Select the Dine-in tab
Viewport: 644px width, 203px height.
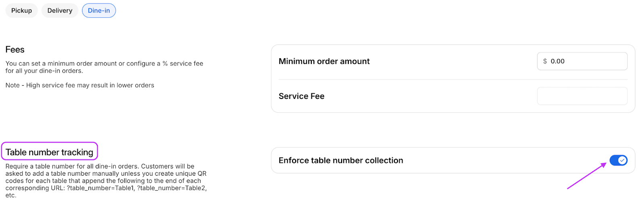click(99, 10)
